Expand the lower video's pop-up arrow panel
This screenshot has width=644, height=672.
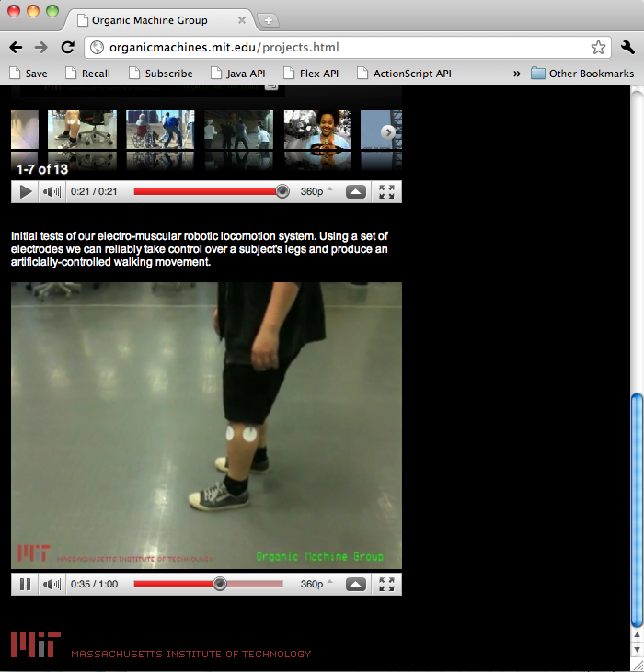[x=356, y=584]
